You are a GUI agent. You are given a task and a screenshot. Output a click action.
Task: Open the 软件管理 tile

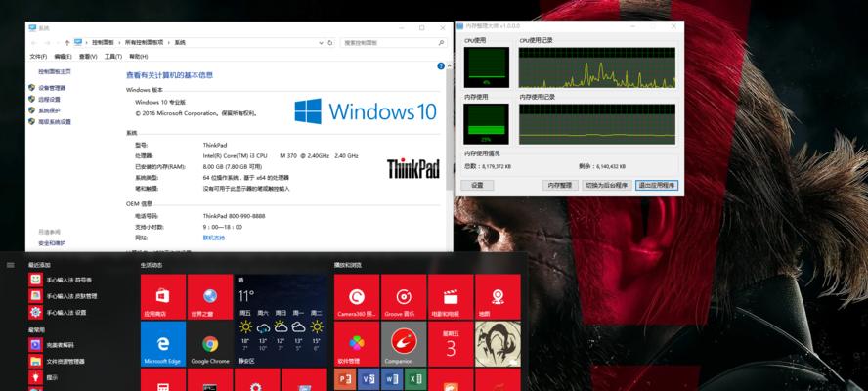coord(357,344)
